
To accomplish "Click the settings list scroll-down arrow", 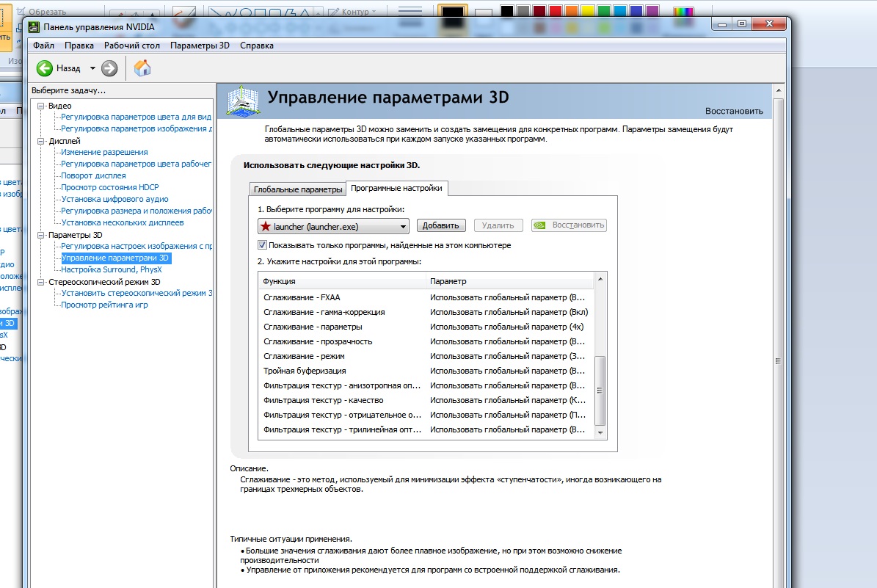I will pos(600,432).
